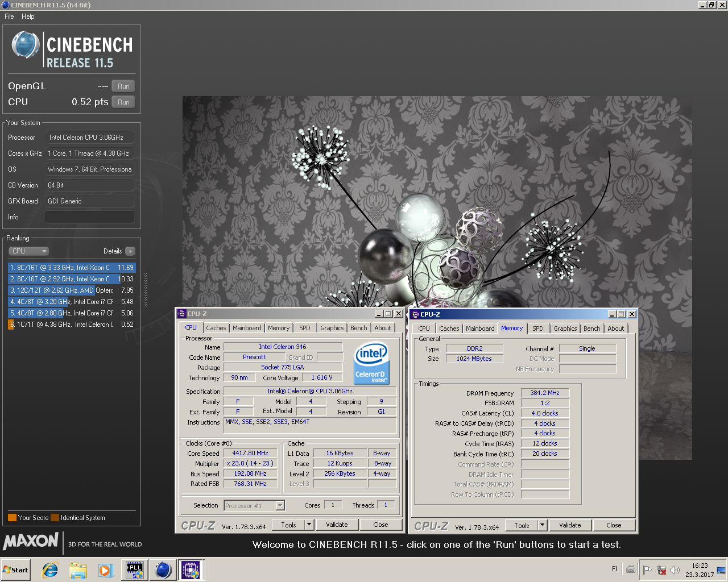Click the MMX, SSE instructions field
The height and width of the screenshot is (582, 728).
click(310, 426)
